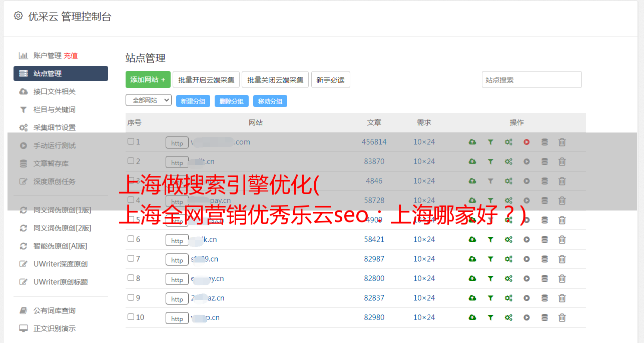Image resolution: width=644 pixels, height=343 pixels.
Task: Click the red 充值 link
Action: (71, 55)
